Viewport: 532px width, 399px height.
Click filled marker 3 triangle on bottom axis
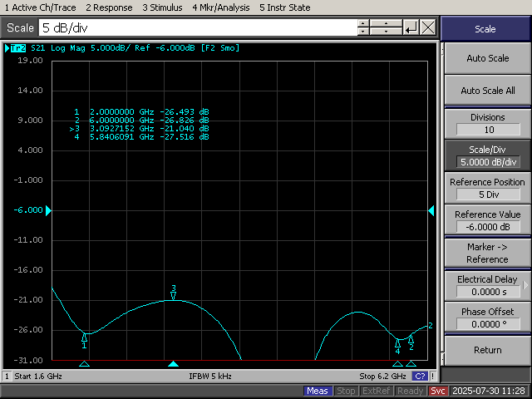(174, 364)
